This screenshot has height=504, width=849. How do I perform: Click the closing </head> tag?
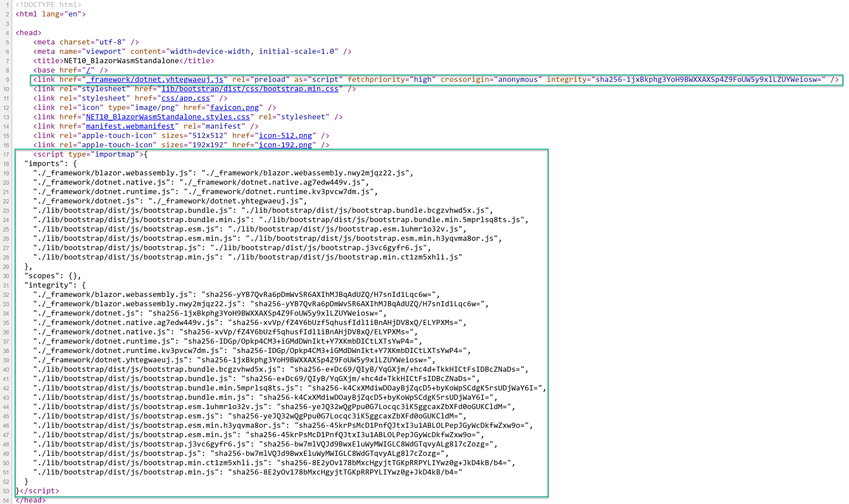coord(31,500)
